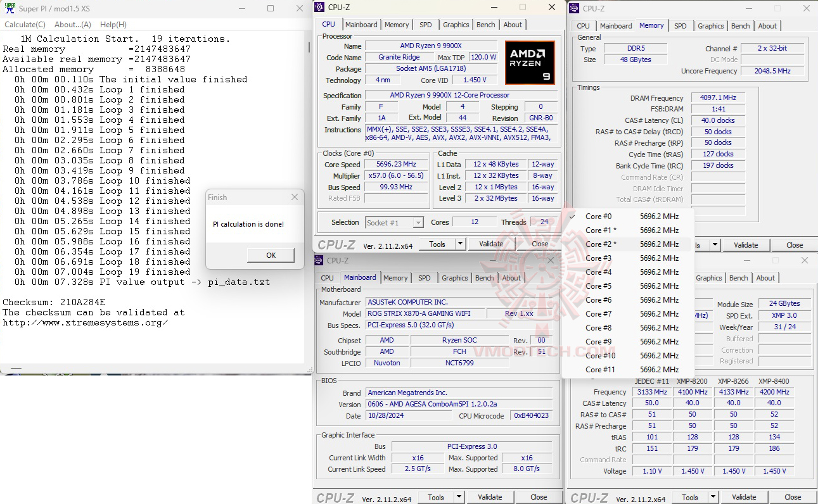Click CPU-Z icon in the Memory tab window title
The width and height of the screenshot is (818, 504).
click(574, 8)
